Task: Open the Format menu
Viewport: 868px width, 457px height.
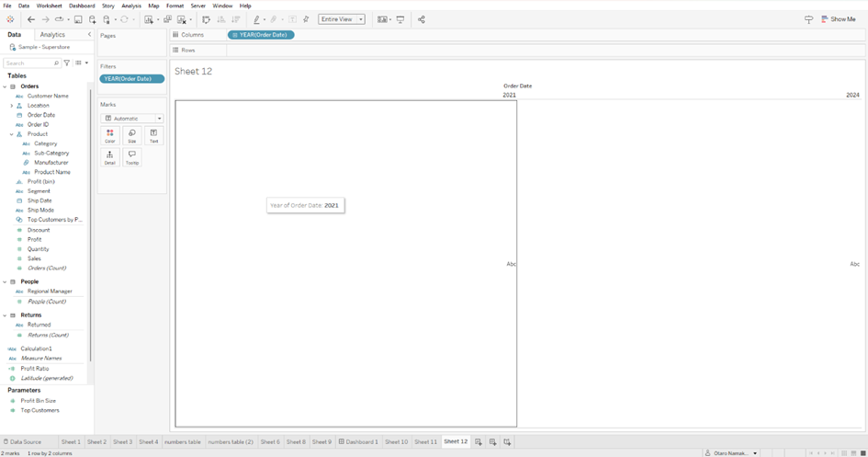Action: [175, 6]
